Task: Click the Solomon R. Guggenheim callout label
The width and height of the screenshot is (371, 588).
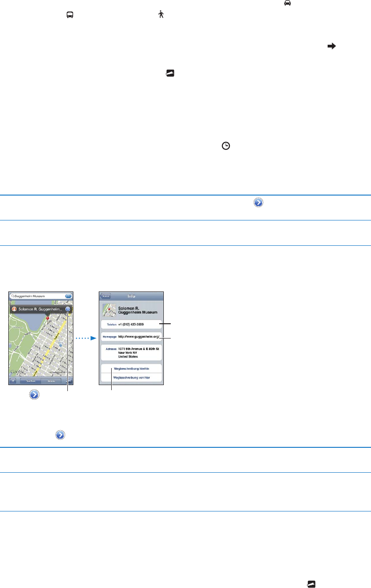Action: (x=42, y=309)
